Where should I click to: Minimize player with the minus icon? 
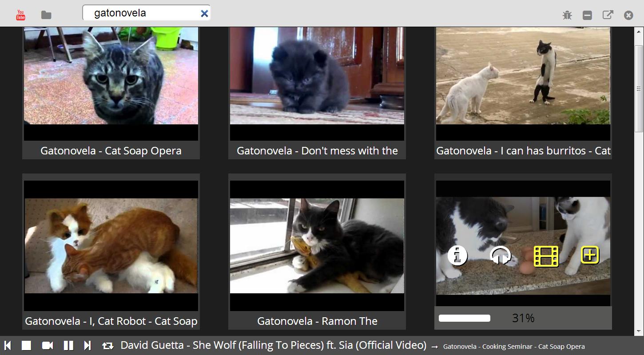[587, 15]
